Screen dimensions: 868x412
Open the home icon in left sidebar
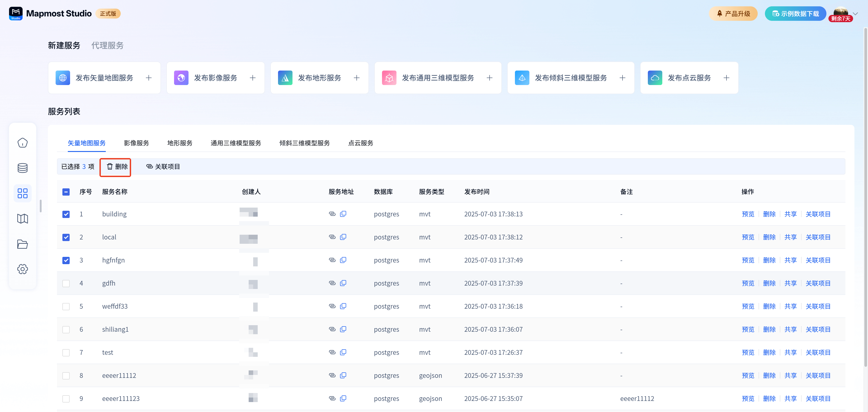[22, 143]
